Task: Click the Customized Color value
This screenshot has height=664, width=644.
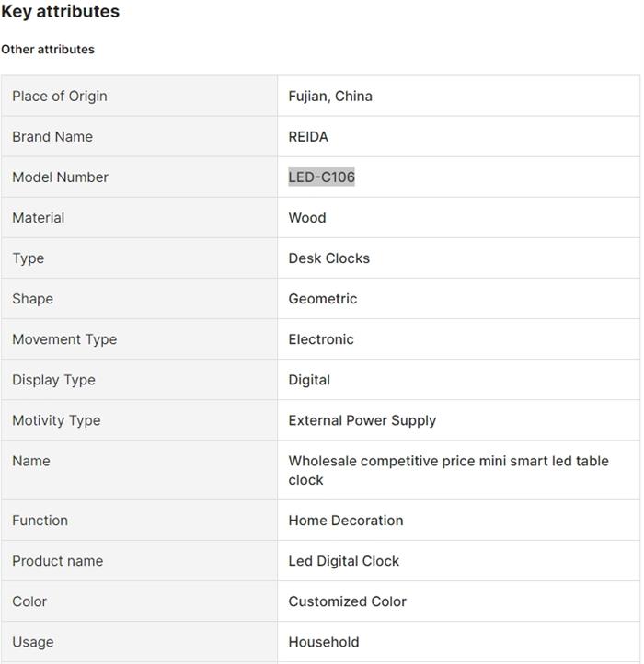Action: point(347,601)
